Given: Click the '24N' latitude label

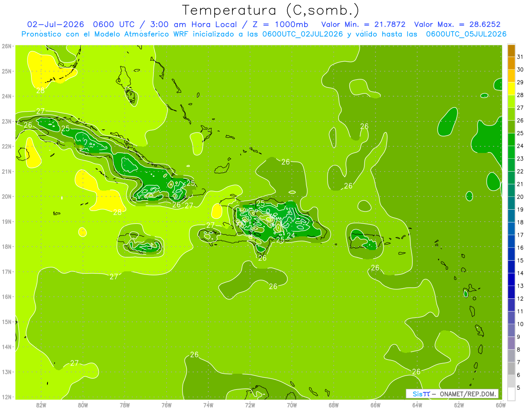Looking at the screenshot, I should point(7,96).
